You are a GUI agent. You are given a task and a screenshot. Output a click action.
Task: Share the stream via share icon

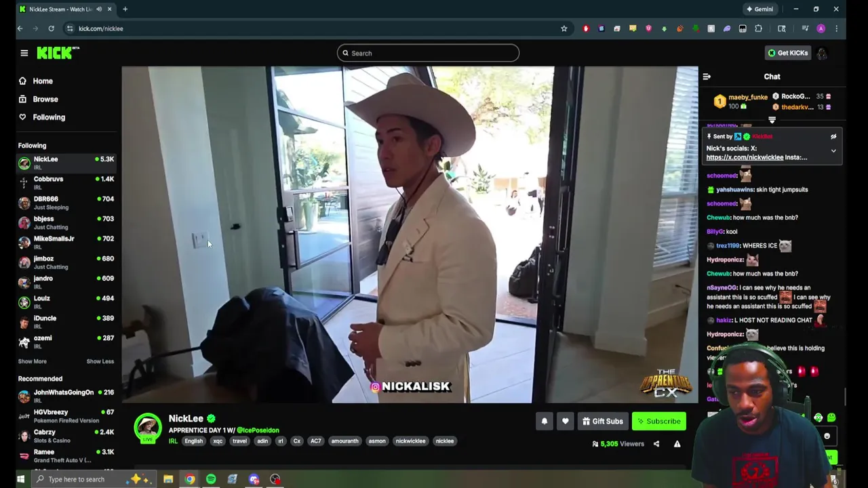(656, 444)
